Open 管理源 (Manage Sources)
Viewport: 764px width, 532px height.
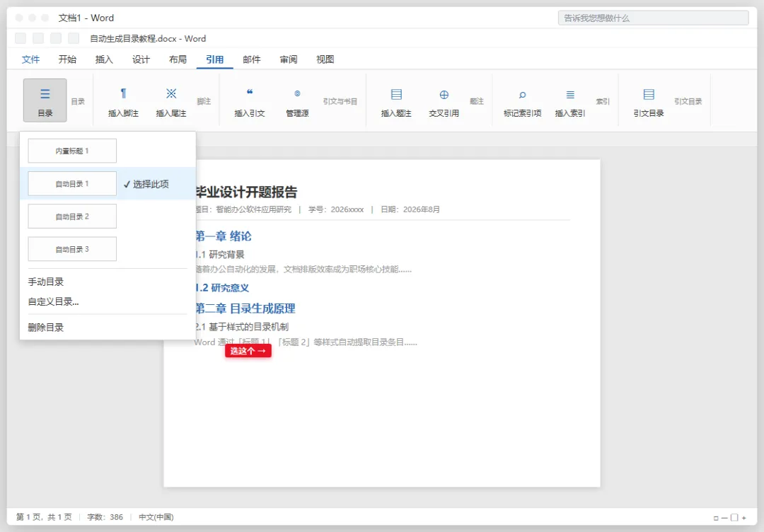coord(297,103)
